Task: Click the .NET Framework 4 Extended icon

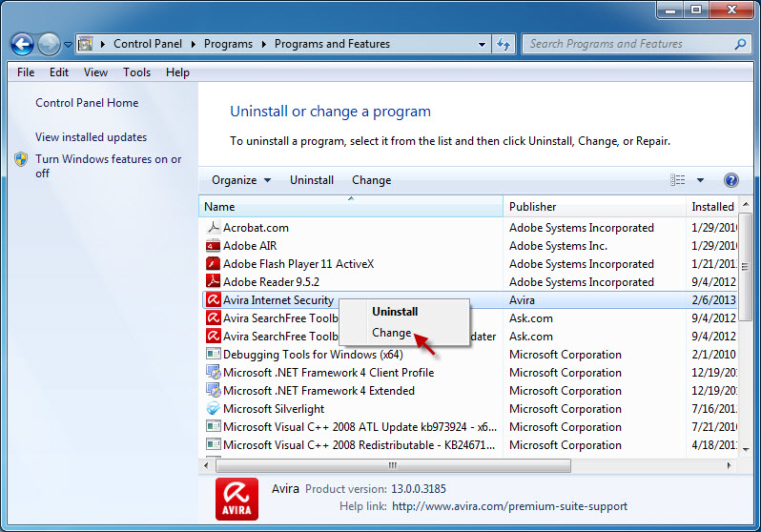Action: 213,390
